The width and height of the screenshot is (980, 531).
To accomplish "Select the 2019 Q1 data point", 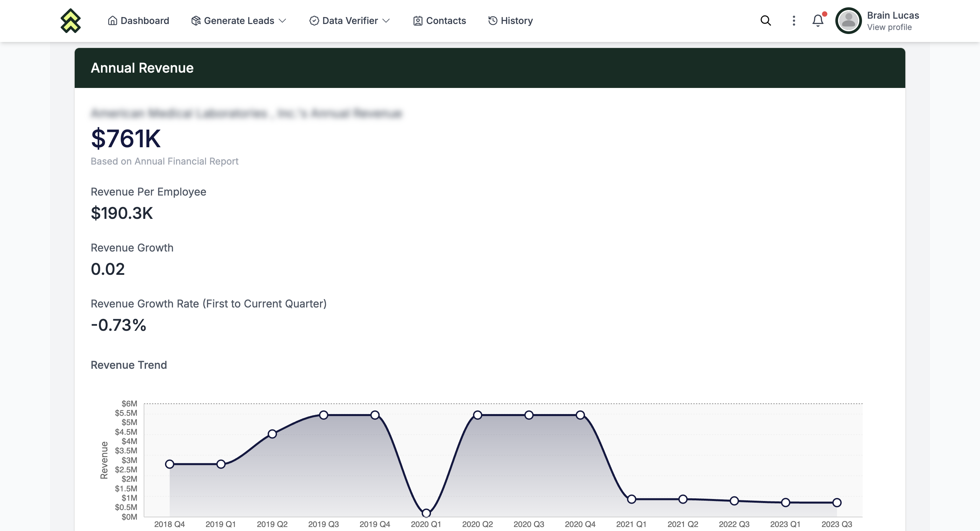I will coord(221,464).
